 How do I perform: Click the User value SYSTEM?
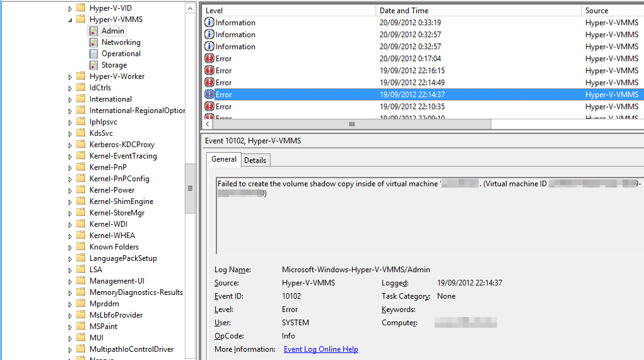click(x=295, y=323)
